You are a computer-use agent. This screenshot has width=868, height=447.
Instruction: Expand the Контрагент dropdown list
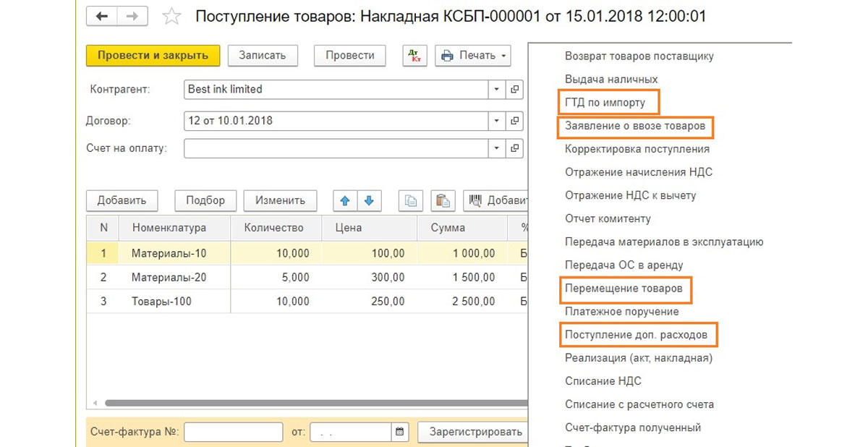(497, 90)
